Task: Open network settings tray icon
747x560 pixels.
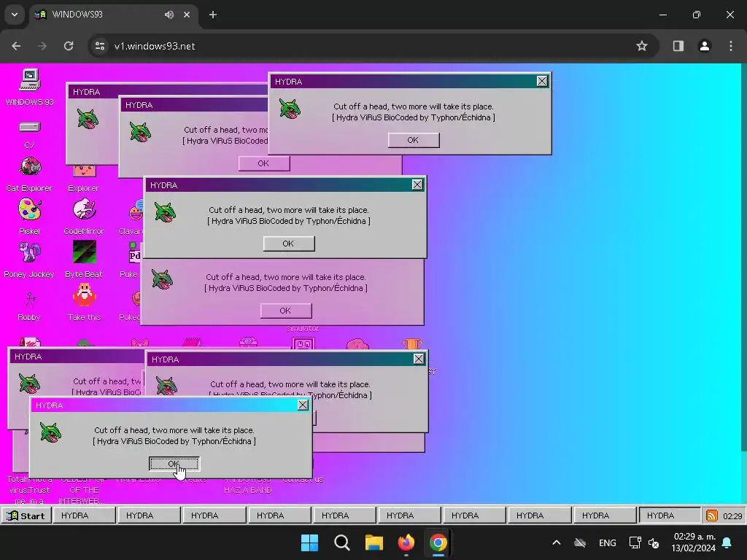Action: (x=635, y=542)
